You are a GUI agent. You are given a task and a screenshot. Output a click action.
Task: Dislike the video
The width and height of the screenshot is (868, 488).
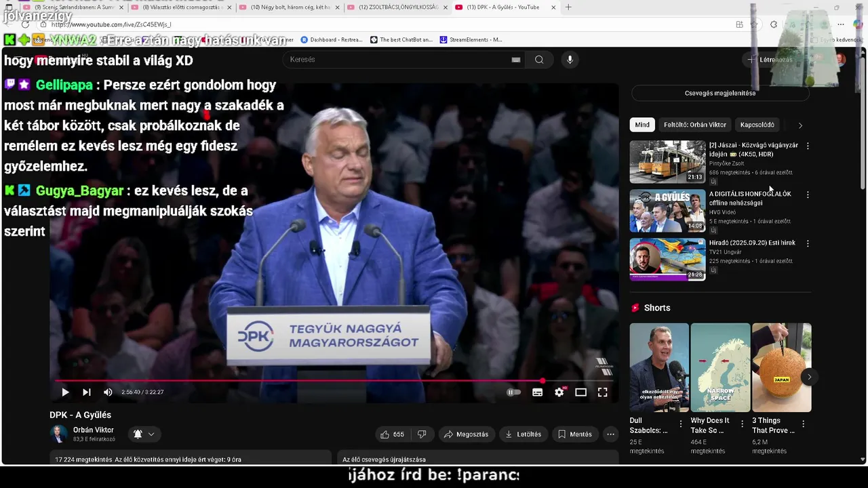click(422, 434)
